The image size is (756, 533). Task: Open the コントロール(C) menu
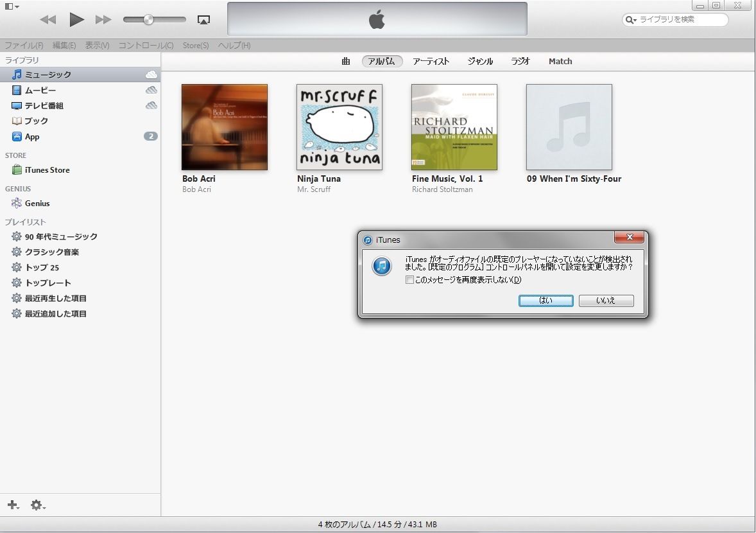[146, 46]
